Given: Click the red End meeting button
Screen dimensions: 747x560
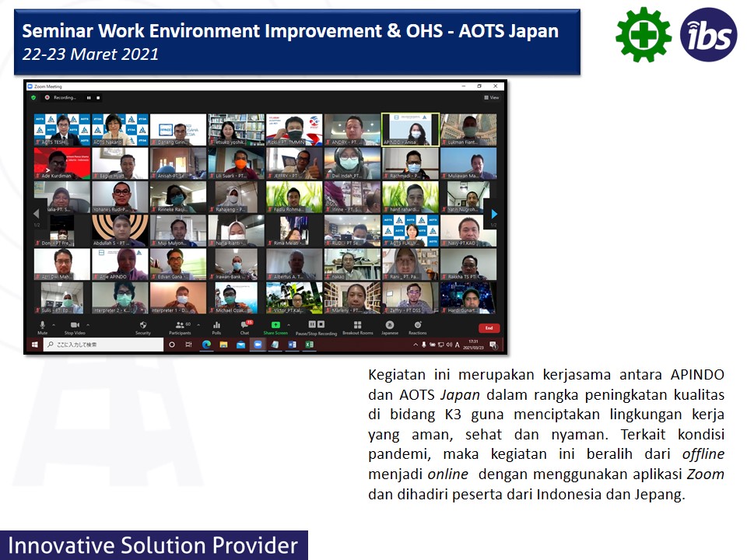Looking at the screenshot, I should point(489,328).
